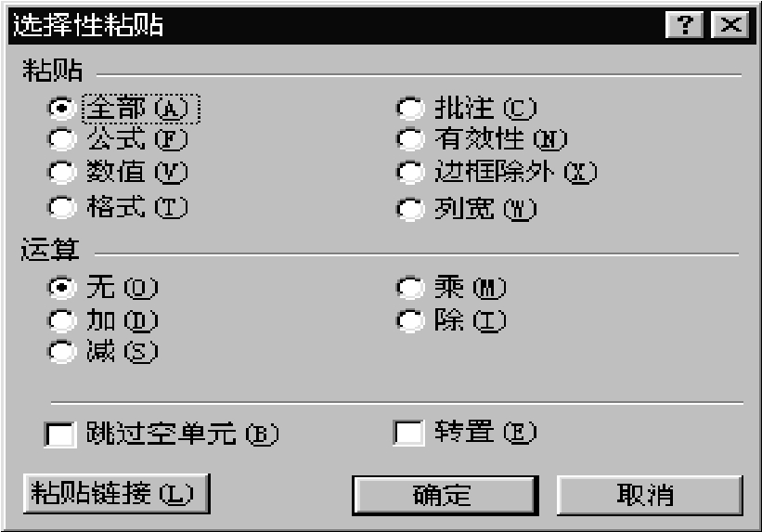Select the 全部 (A) paste option
This screenshot has height=532, width=762.
[62, 109]
